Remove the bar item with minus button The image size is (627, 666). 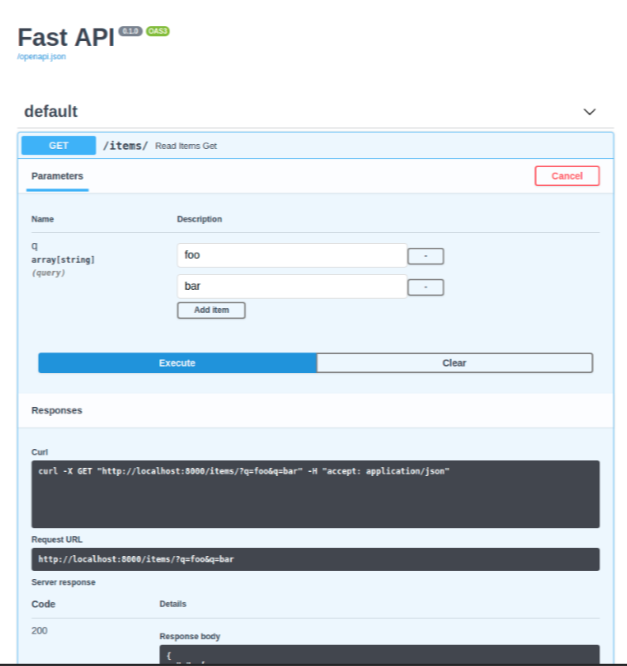(426, 287)
